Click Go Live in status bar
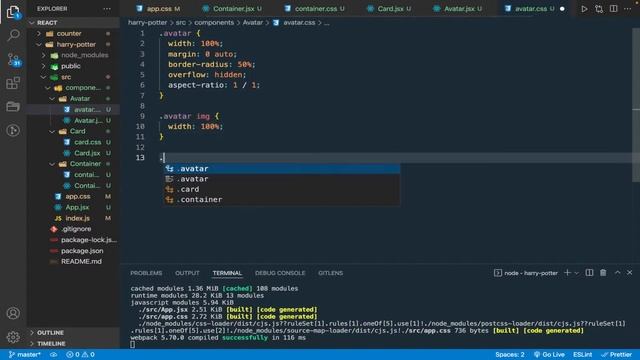Image resolution: width=640 pixels, height=360 pixels. click(x=549, y=355)
